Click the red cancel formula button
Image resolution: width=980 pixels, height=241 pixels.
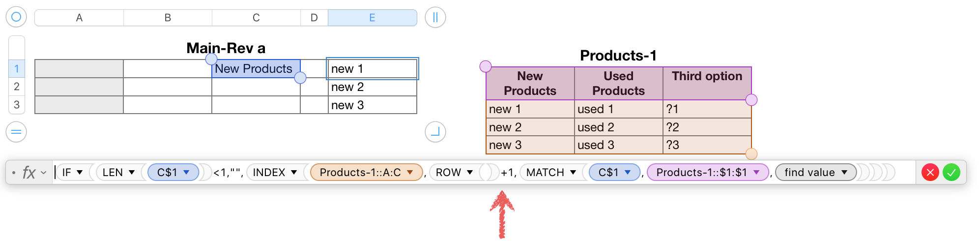930,173
